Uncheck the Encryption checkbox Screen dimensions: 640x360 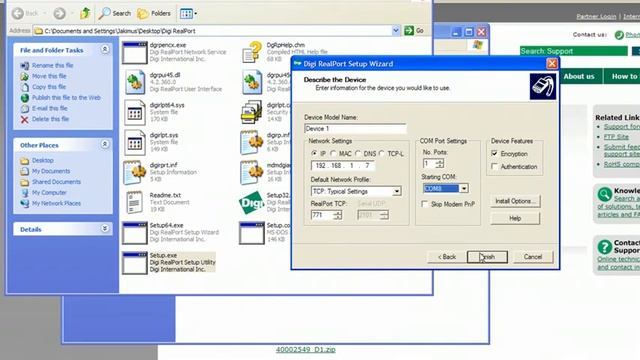[494, 153]
